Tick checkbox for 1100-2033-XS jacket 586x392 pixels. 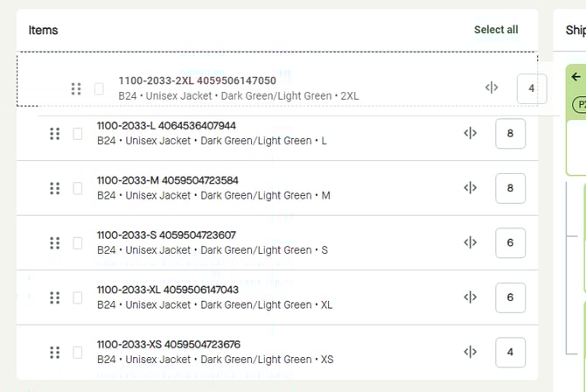(78, 352)
